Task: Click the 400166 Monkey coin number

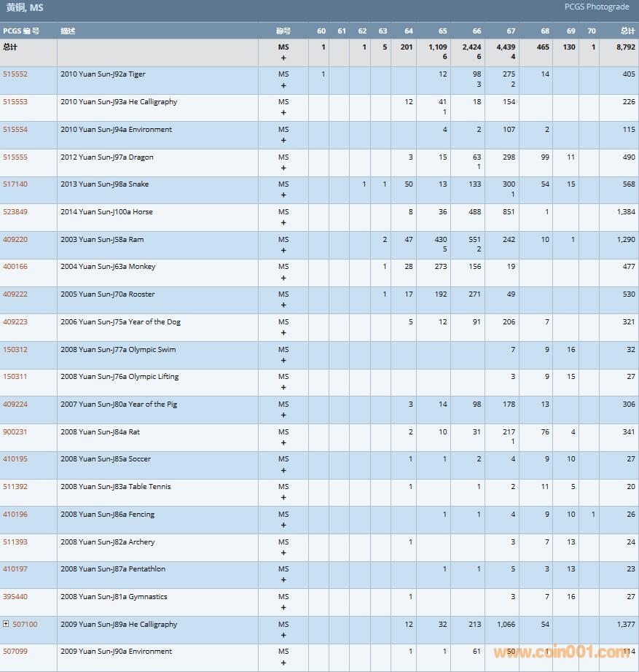Action: click(15, 267)
